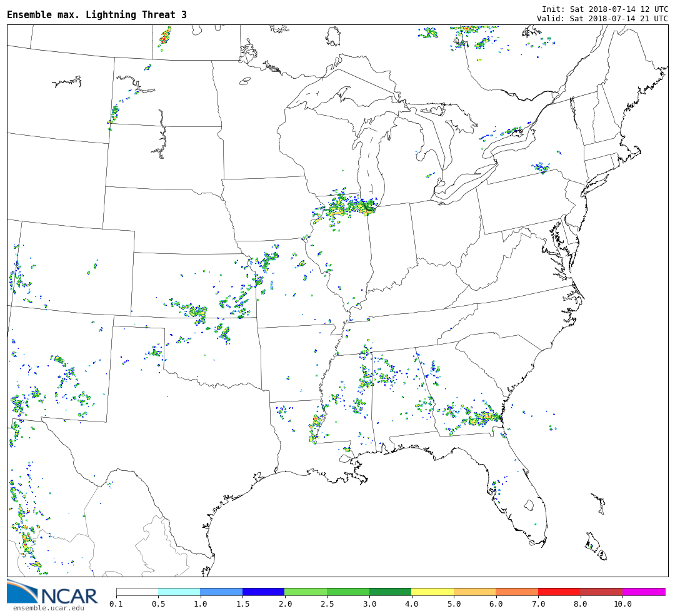
Task: Click the magenta swatch above 10.0
Action: [x=643, y=592]
